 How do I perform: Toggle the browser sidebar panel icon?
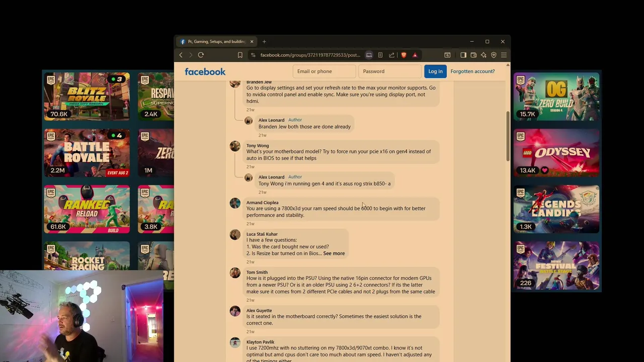coord(463,55)
